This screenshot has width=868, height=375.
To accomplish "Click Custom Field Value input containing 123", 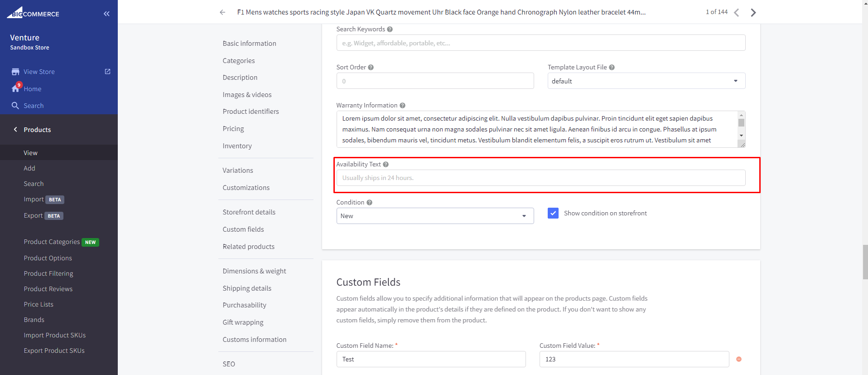I will (634, 359).
